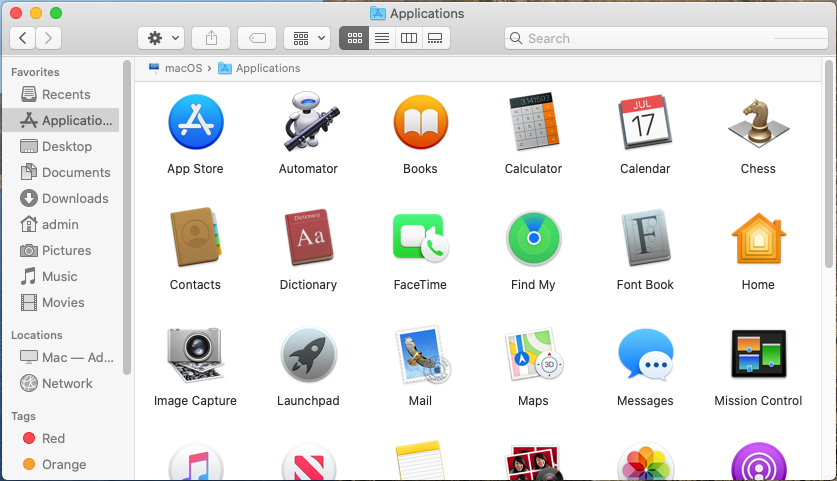Launch the Automator app
The image size is (837, 481).
(x=308, y=123)
